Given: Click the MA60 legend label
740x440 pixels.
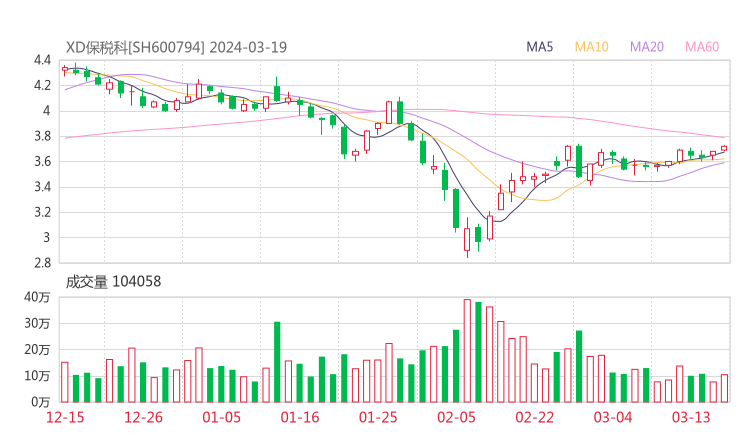Looking at the screenshot, I should point(702,47).
